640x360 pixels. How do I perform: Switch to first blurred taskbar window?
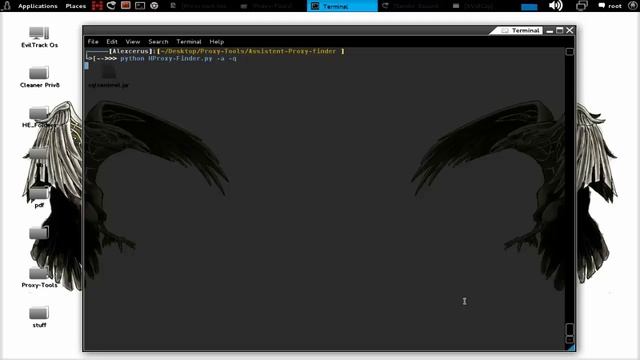[201, 6]
